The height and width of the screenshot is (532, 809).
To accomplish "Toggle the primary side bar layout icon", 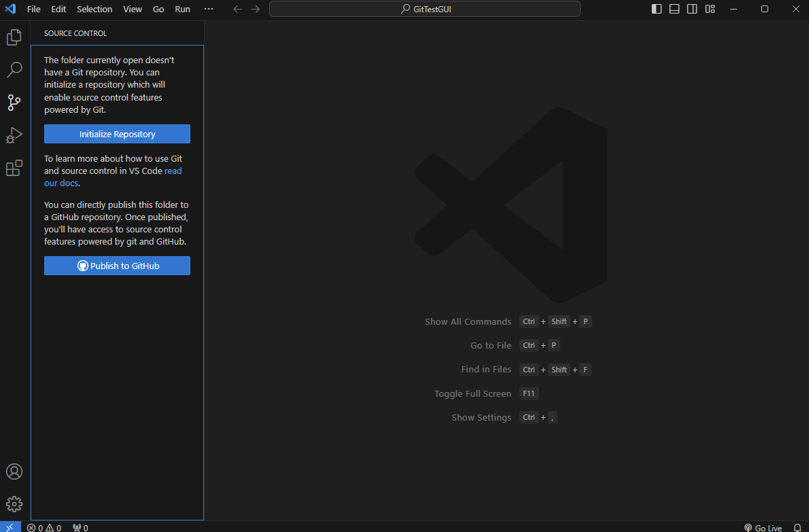I will (x=657, y=9).
